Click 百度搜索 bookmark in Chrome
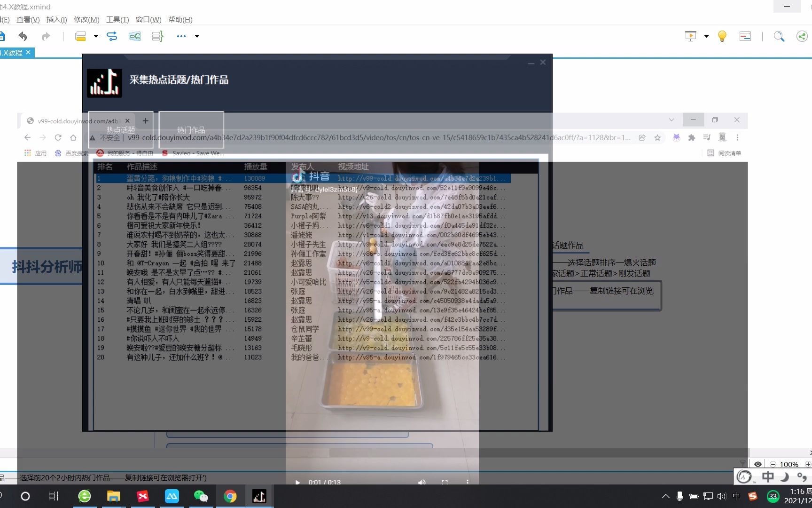 tap(72, 153)
